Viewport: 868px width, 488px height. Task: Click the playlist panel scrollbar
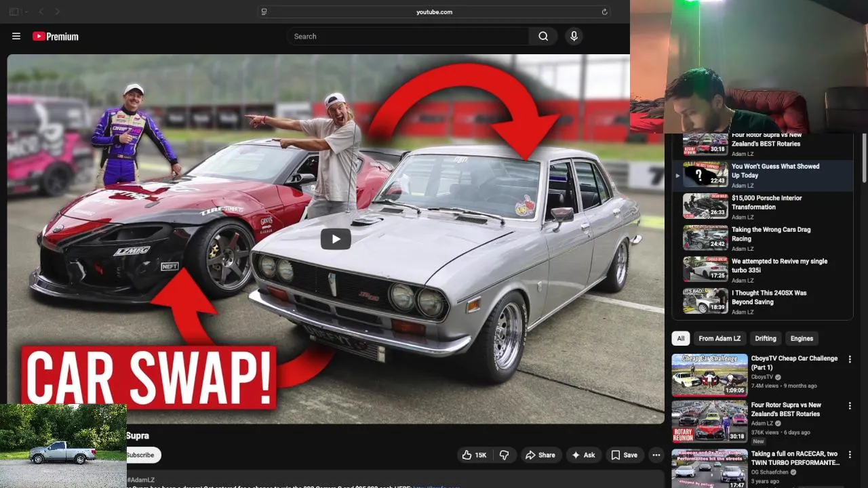pyautogui.click(x=863, y=157)
